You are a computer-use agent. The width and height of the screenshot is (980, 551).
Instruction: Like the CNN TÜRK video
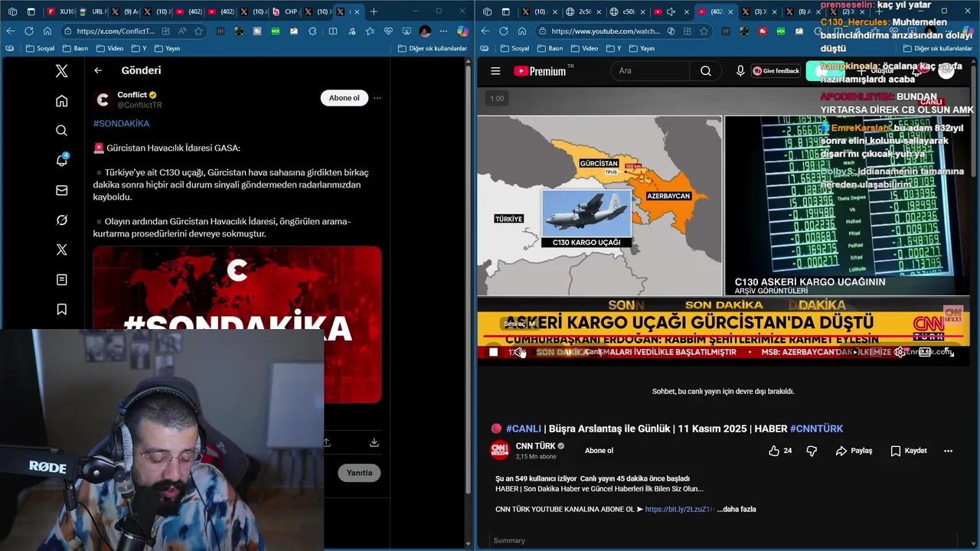point(781,451)
